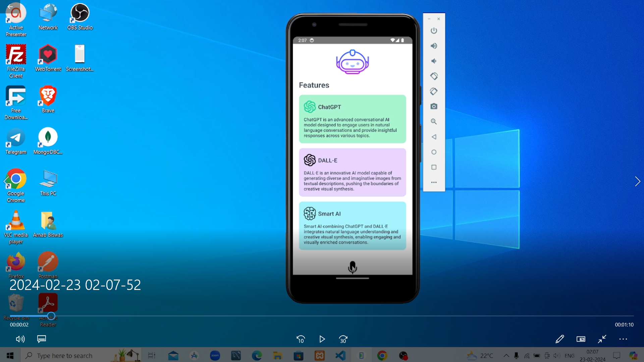Click the emulator volume up icon
The height and width of the screenshot is (362, 644).
[x=434, y=46]
